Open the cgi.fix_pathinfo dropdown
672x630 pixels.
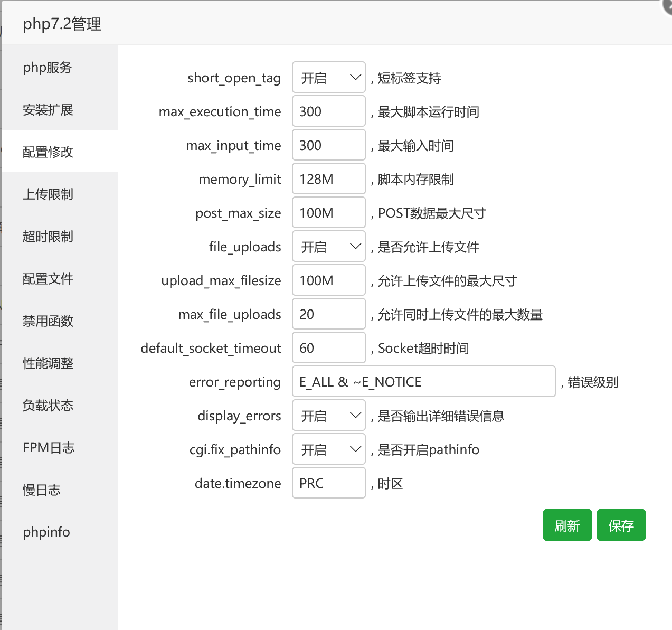[328, 449]
